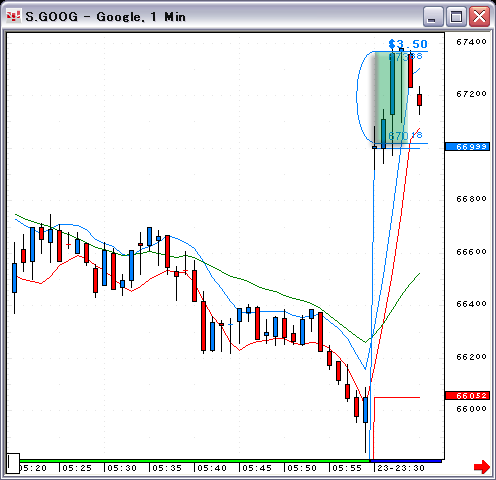Viewport: 496px width, 480px height.
Task: Click the blue 66999 price marker
Action: tap(467, 147)
